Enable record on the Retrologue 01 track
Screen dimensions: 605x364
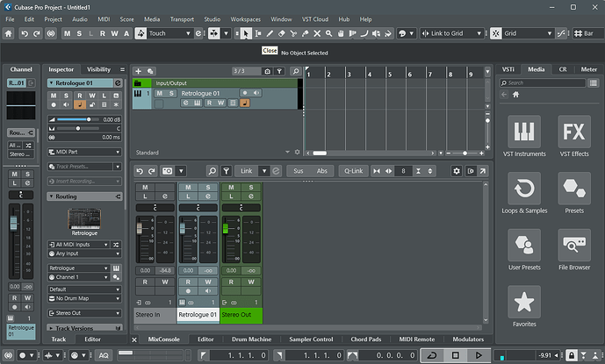(245, 93)
